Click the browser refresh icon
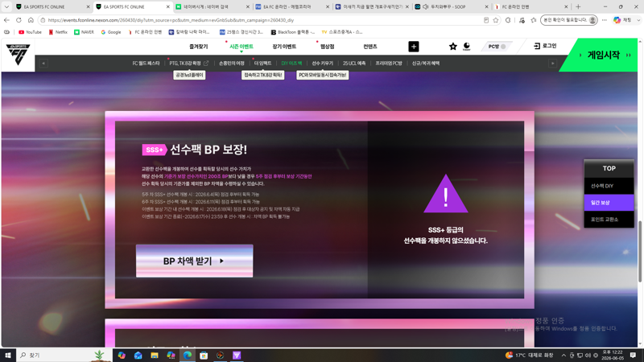The width and height of the screenshot is (644, 362). pyautogui.click(x=19, y=19)
